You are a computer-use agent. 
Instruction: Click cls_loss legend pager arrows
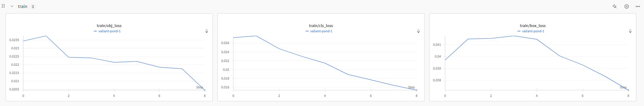pos(418,31)
